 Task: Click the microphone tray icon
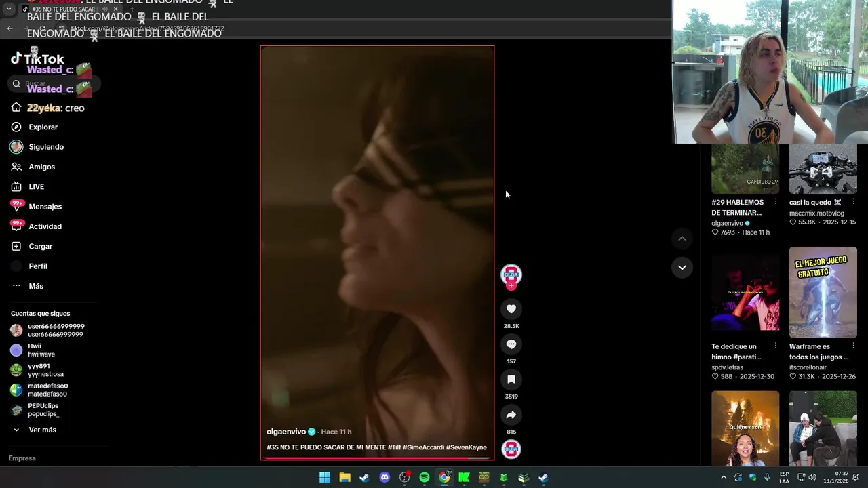(767, 477)
